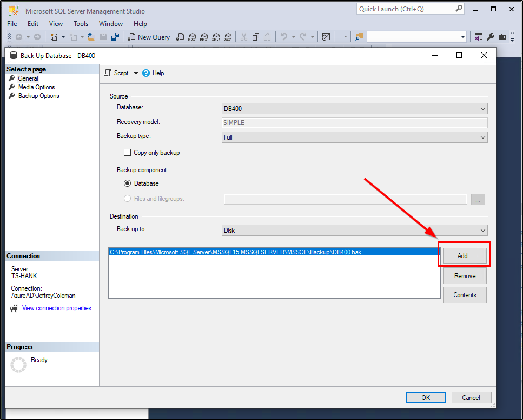This screenshot has width=523, height=420.
Task: Click the Save All icon
Action: point(115,37)
